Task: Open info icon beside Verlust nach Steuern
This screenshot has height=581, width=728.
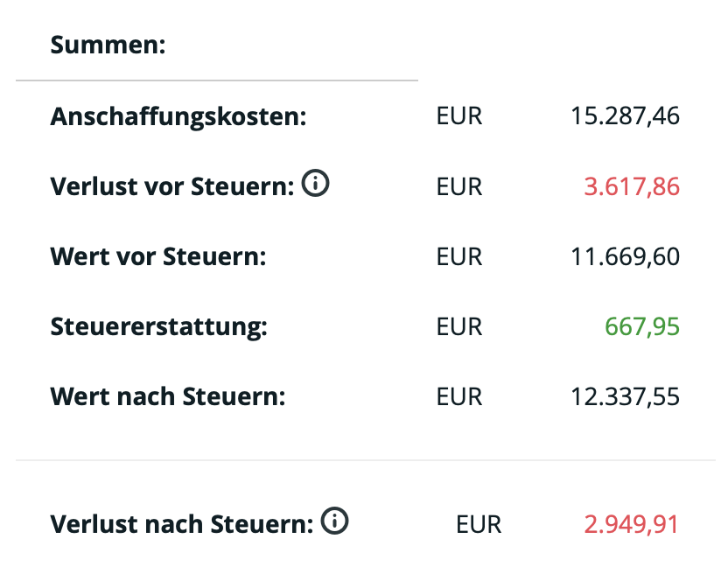Action: pos(335,522)
